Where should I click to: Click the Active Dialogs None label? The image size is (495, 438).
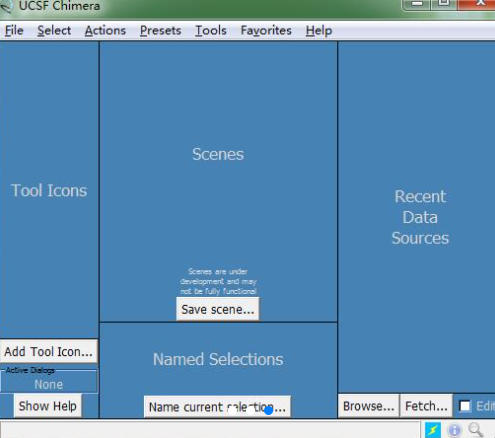tap(49, 385)
